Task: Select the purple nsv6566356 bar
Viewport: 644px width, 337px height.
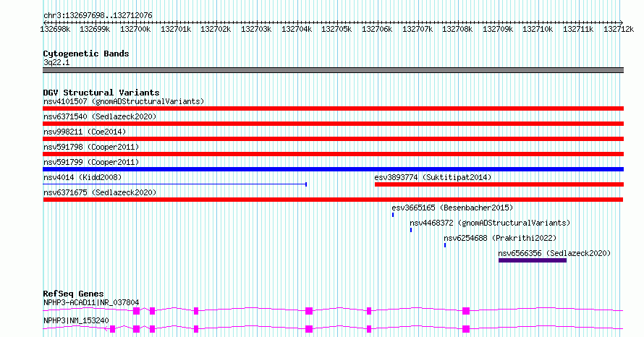Action: click(533, 260)
